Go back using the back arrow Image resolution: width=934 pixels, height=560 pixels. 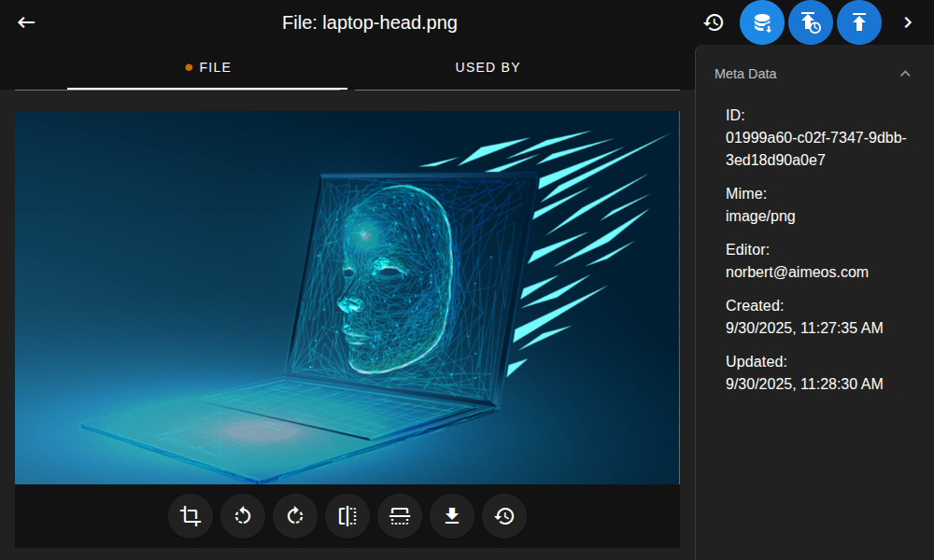point(26,21)
